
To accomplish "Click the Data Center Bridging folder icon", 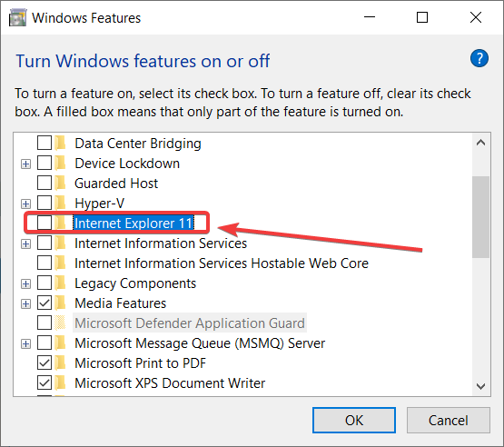I will pos(60,144).
